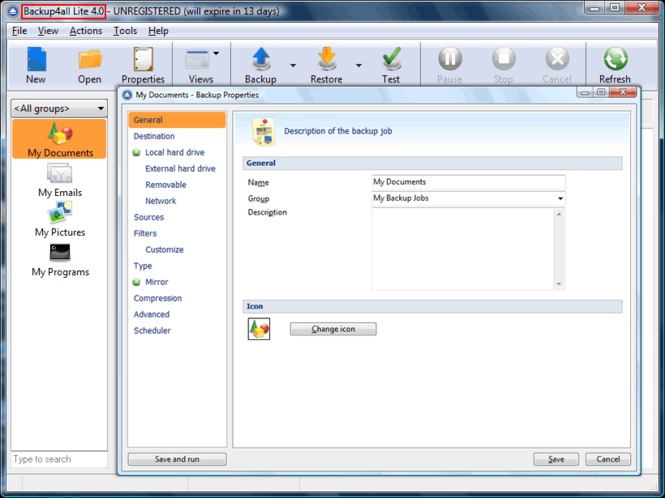Image resolution: width=665 pixels, height=498 pixels.
Task: Go to the Sources page
Action: tap(149, 217)
